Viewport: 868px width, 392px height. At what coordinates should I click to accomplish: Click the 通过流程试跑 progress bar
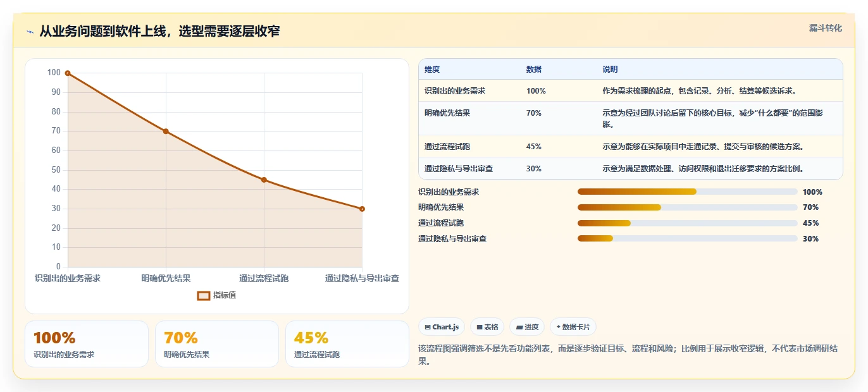click(688, 223)
